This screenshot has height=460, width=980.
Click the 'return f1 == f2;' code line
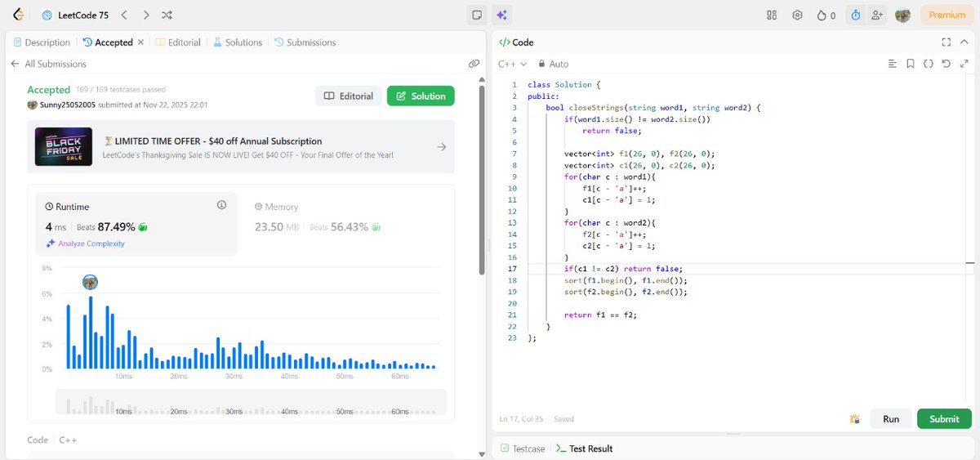[x=600, y=315]
